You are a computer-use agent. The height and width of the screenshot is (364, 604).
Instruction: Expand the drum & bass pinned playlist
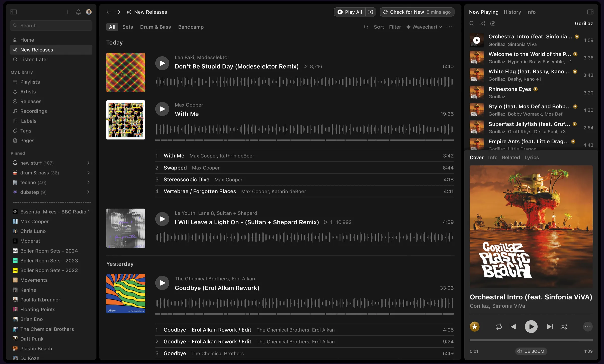pos(88,173)
